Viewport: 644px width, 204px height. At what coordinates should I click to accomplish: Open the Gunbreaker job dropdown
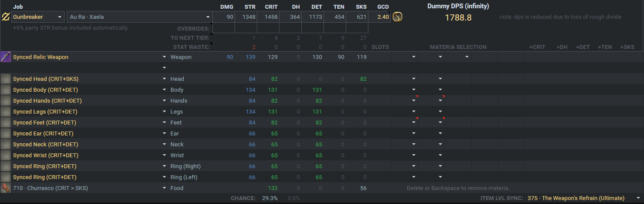(38, 17)
